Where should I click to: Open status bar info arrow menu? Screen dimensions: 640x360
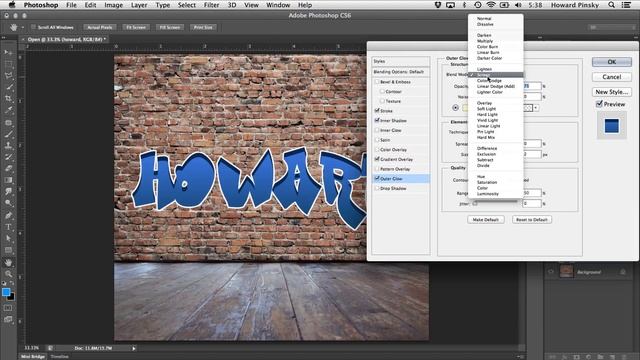(133, 348)
